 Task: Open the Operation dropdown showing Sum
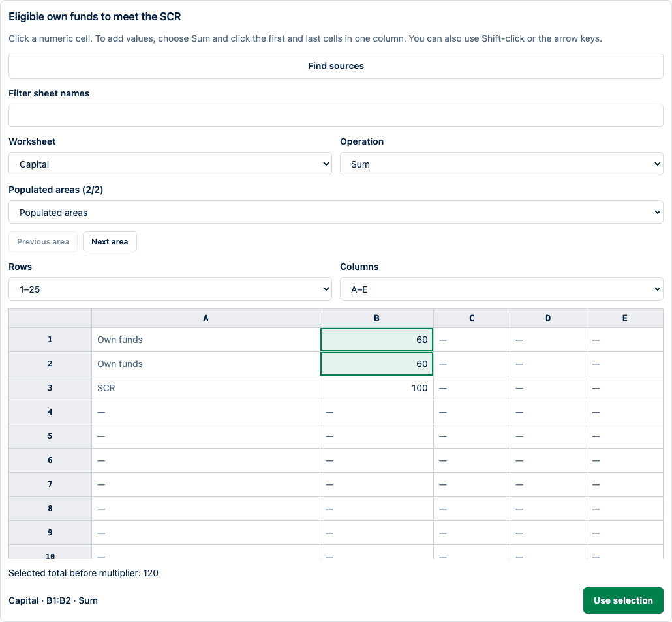pos(502,164)
